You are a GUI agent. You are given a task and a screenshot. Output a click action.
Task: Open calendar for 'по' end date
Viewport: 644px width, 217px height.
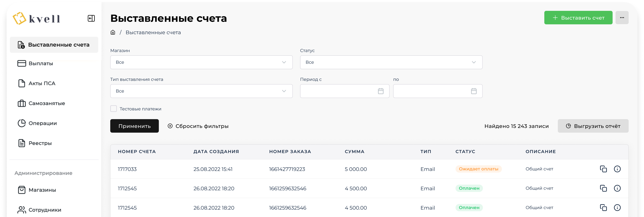click(474, 91)
